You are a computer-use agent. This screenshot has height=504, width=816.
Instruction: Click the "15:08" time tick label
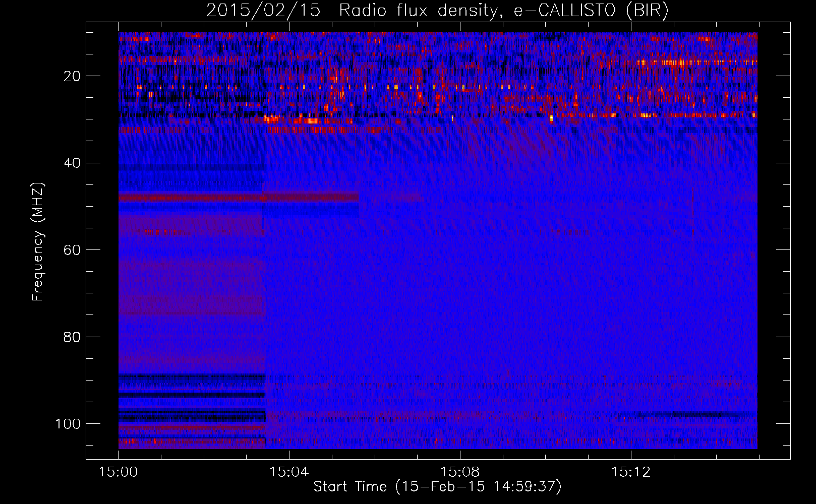(460, 472)
